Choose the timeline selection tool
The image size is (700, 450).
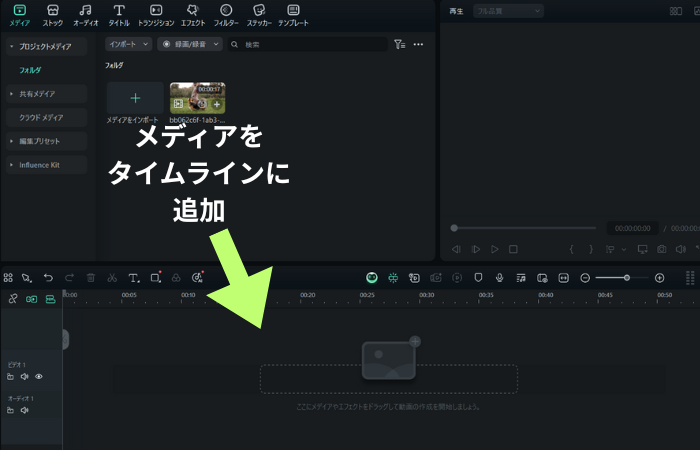[x=27, y=278]
